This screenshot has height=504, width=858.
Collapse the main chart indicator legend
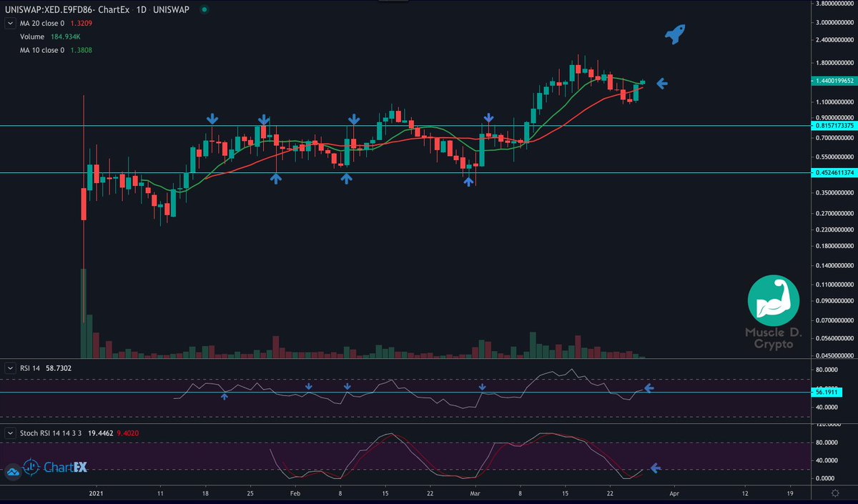[10, 24]
